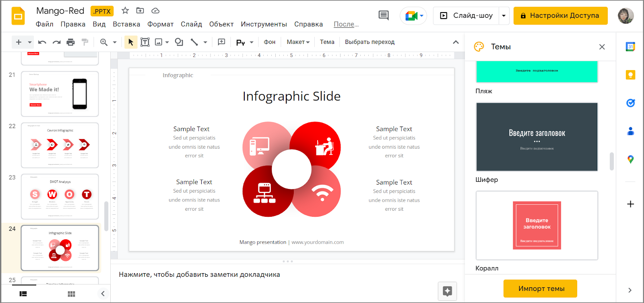Open Настройки Доступа sharing settings
644x303 pixels.
click(x=560, y=16)
